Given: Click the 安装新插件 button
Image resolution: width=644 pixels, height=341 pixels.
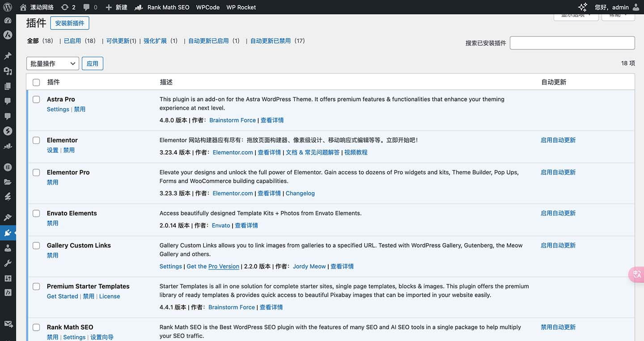Looking at the screenshot, I should coord(70,23).
